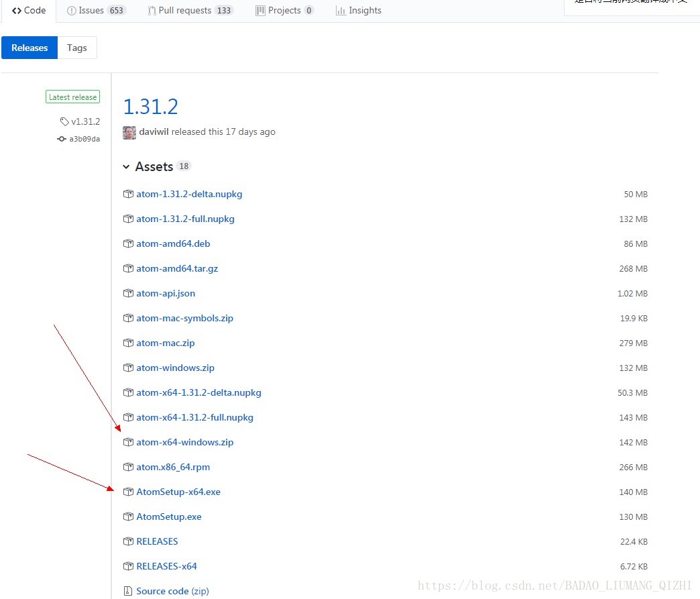This screenshot has width=700, height=599.
Task: Open the Code tab
Action: coord(29,10)
